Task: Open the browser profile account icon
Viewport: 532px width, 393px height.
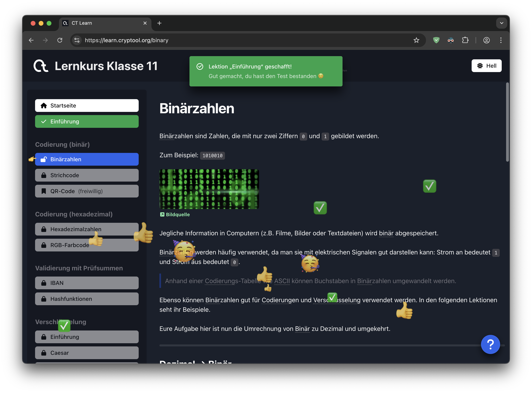Action: tap(486, 40)
